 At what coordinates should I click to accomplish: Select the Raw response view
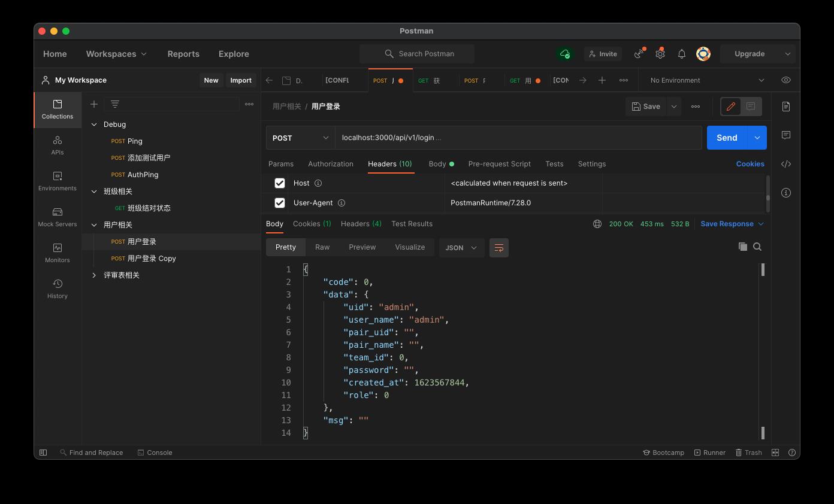point(322,247)
